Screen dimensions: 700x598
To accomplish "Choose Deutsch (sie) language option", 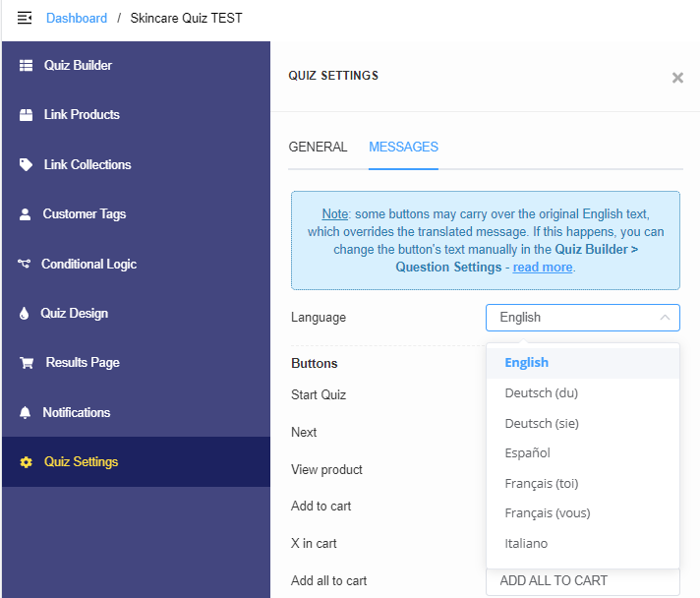I will pyautogui.click(x=583, y=423).
